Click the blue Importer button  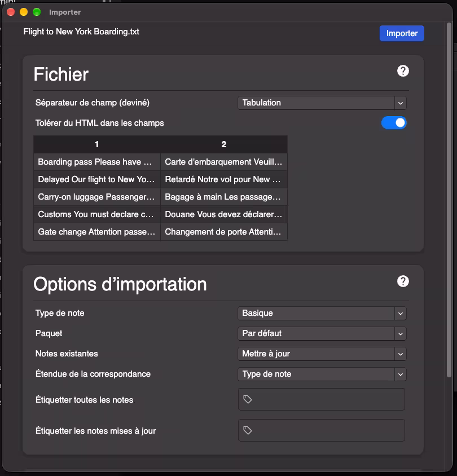[402, 33]
